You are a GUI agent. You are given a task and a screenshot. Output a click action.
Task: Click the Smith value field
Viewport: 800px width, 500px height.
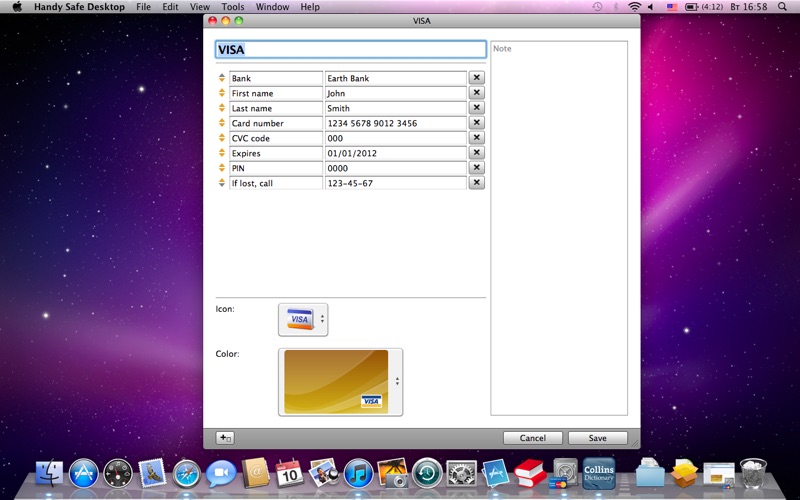coord(395,108)
